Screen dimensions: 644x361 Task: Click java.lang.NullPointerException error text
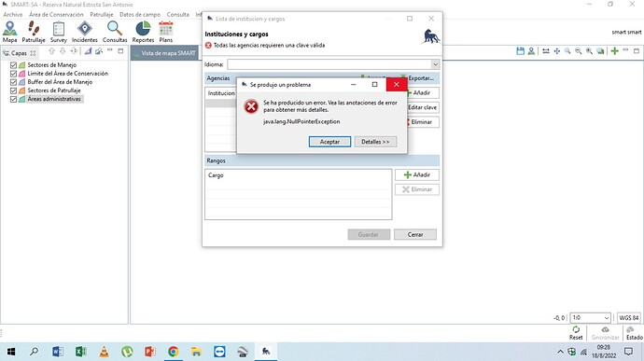(x=301, y=121)
